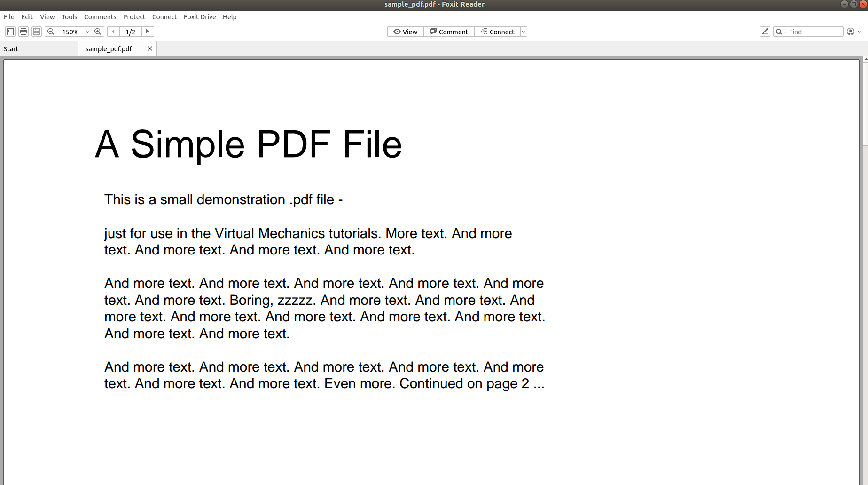The width and height of the screenshot is (868, 485).
Task: Open the Protect menu
Action: (134, 17)
